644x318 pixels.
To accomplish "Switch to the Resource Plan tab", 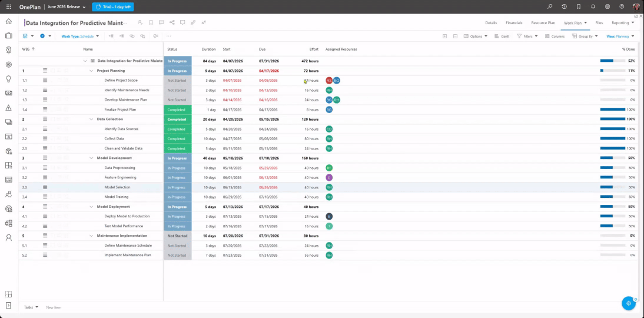I will tap(543, 23).
